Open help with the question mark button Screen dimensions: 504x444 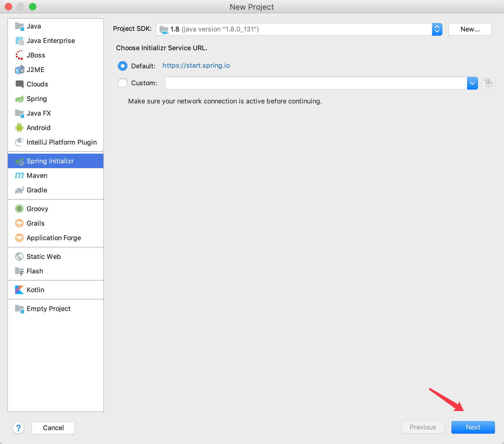[18, 428]
